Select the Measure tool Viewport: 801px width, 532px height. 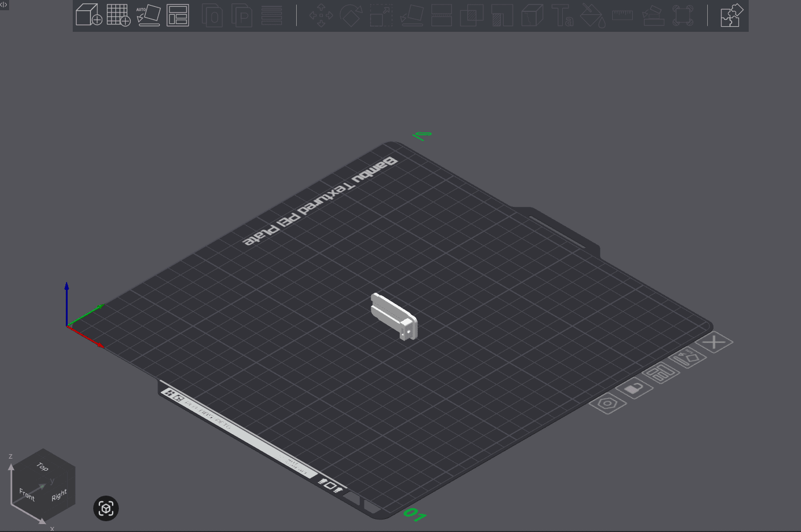pos(621,15)
